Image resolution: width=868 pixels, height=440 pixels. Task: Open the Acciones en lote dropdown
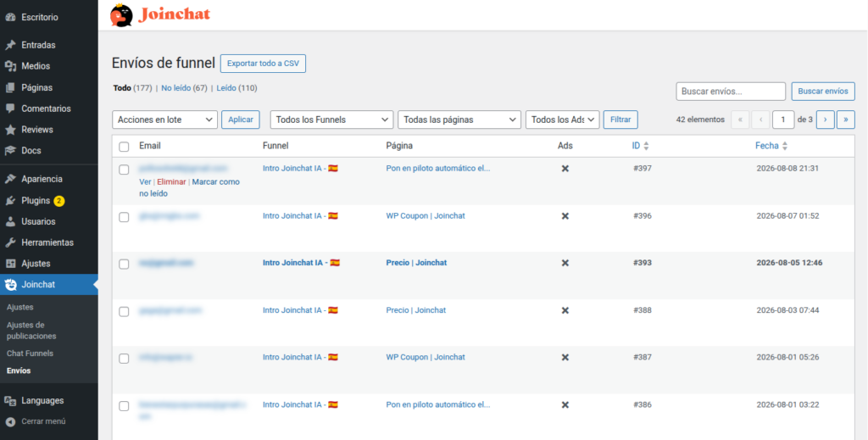pos(164,120)
